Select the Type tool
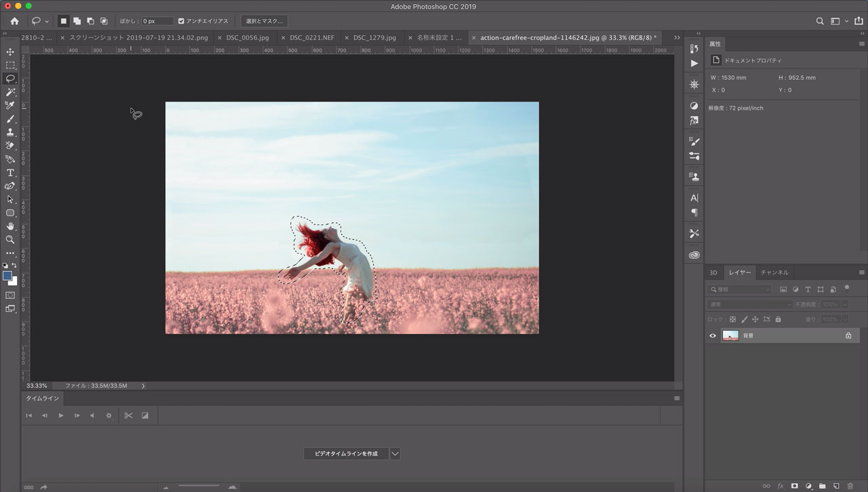 (x=10, y=173)
